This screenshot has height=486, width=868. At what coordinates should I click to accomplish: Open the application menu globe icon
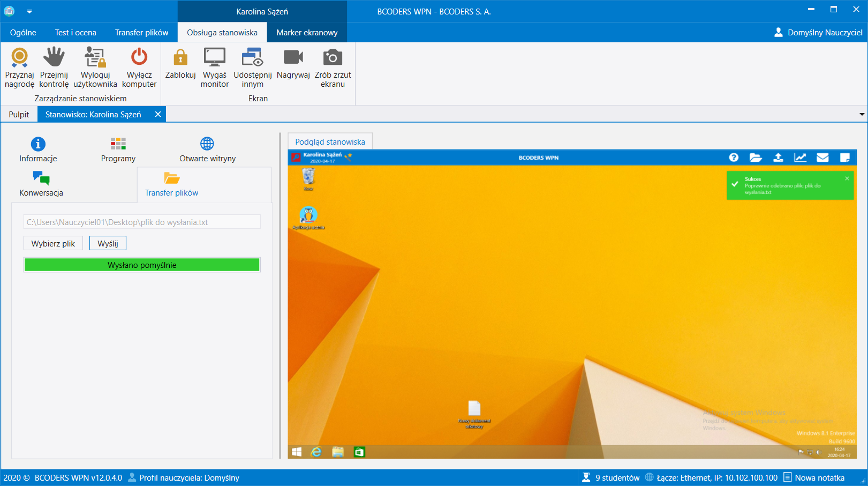(10, 11)
